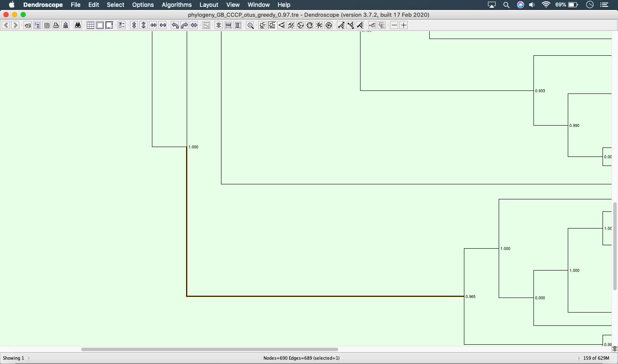Click the minus button to show fewer trees
618x364 pixels.
point(394,25)
